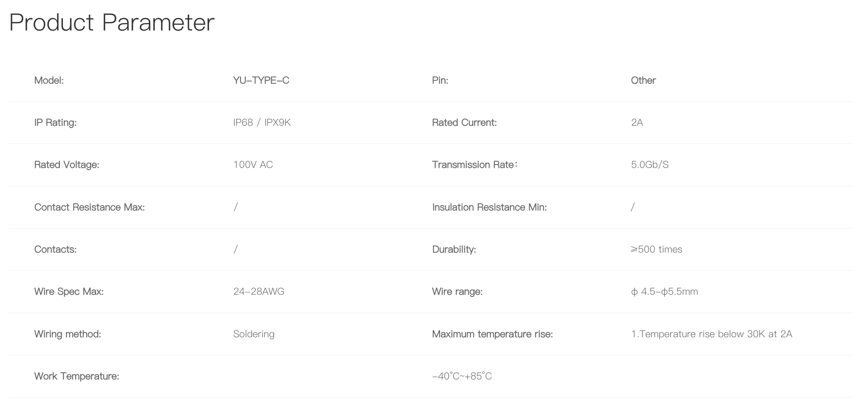This screenshot has width=868, height=408.
Task: Click the IP68 / IPX9K rating value
Action: click(262, 122)
